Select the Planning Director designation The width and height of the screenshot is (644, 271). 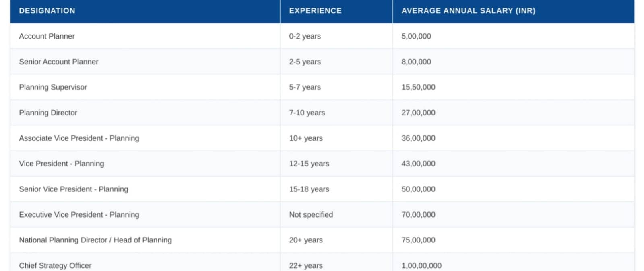(x=48, y=113)
